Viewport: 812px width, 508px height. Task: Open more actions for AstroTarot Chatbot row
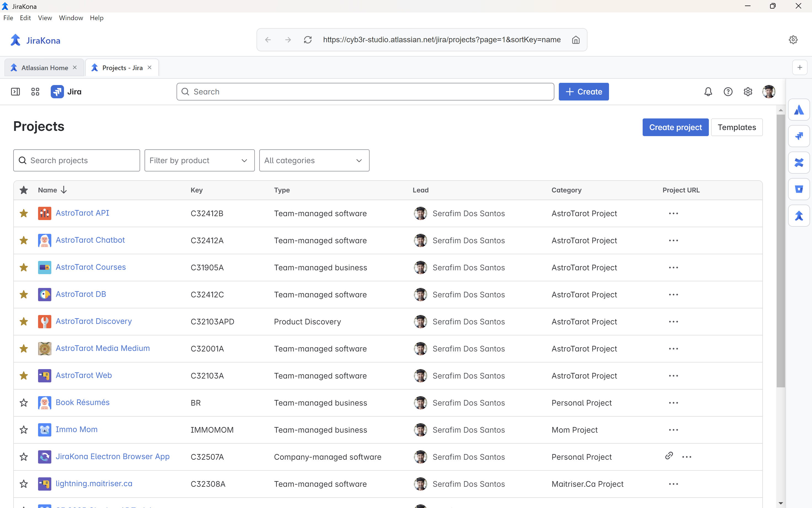[x=673, y=240]
